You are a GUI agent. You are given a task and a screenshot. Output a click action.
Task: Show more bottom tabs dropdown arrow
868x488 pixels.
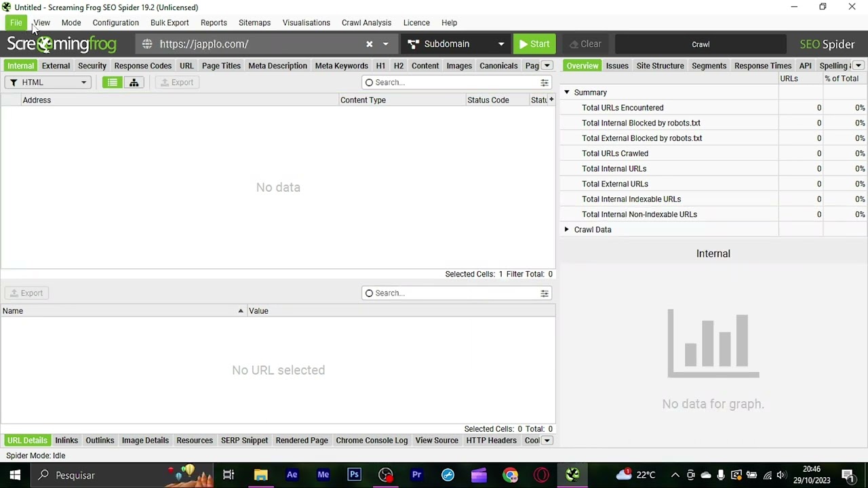click(547, 441)
